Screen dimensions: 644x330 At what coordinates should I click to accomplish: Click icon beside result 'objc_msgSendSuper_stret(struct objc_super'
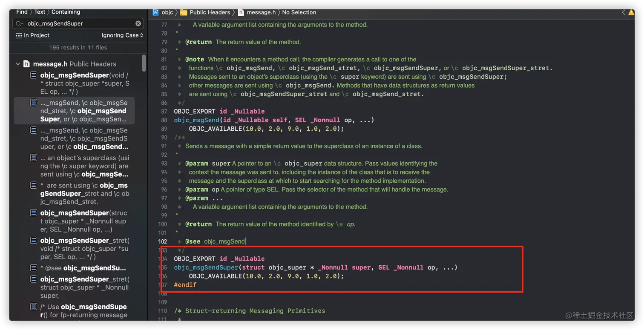coord(34,279)
